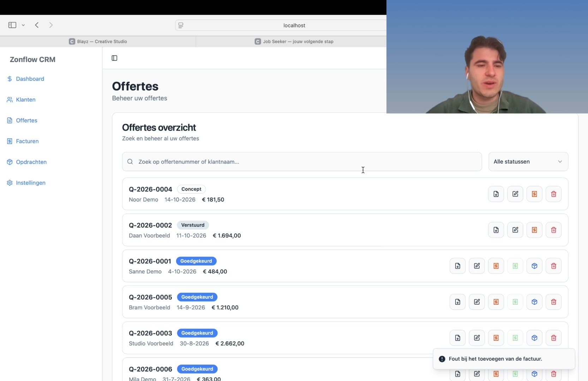
Task: Switch to Job Seeker browser tab
Action: tap(294, 41)
